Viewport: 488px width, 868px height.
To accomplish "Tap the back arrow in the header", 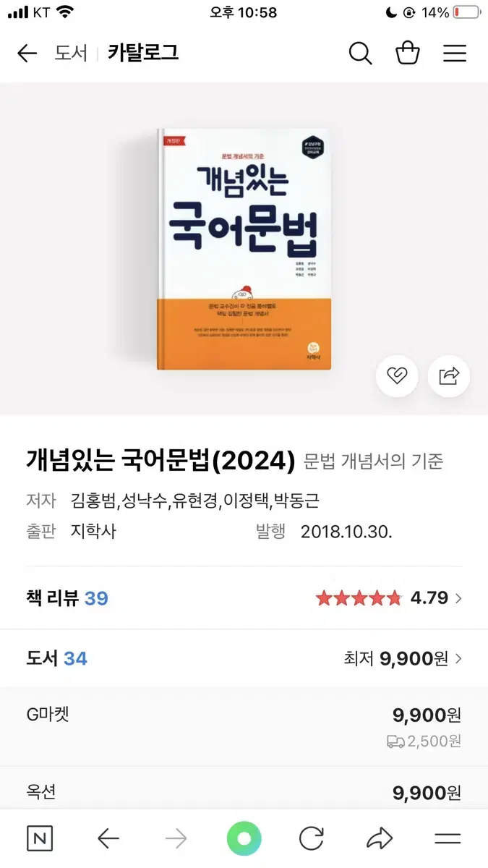I will 27,54.
